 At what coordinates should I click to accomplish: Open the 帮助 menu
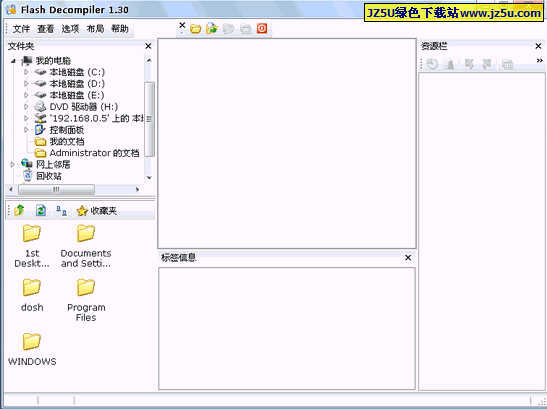(120, 29)
